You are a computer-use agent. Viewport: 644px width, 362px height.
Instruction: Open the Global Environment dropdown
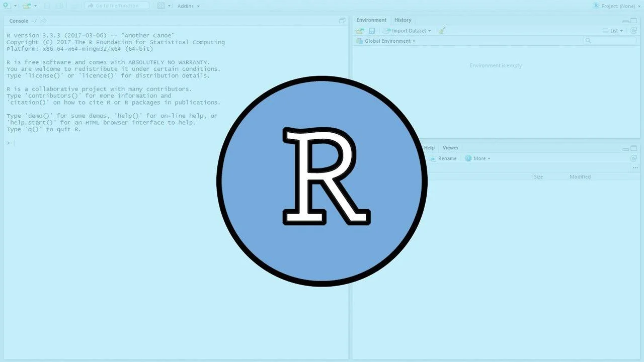click(x=386, y=41)
